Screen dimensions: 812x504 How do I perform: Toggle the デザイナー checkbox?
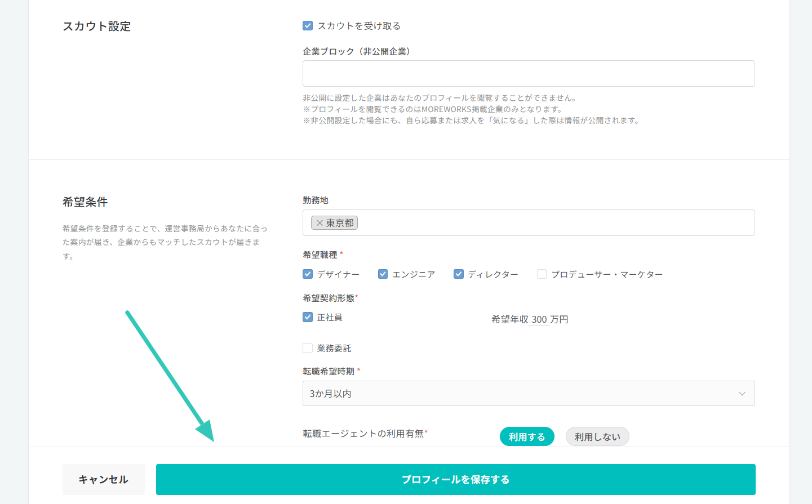coord(308,274)
